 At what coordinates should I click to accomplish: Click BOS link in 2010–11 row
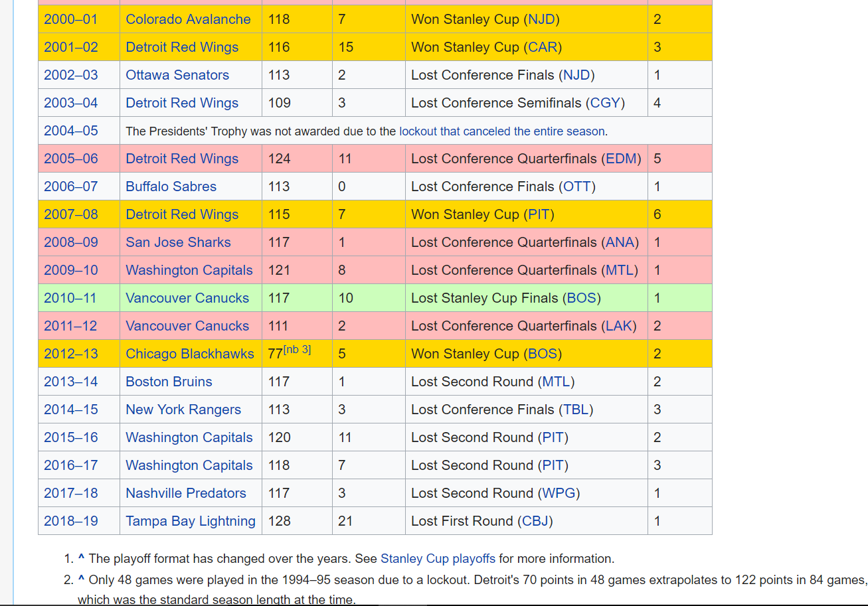point(581,298)
